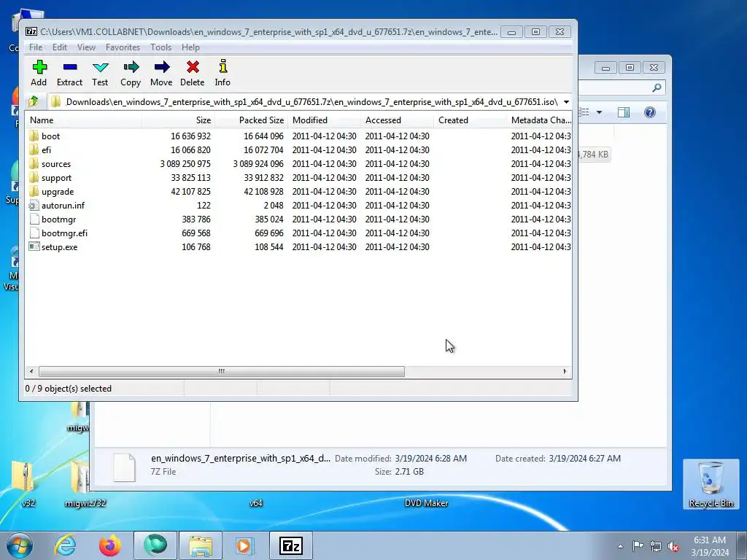Click the scrollbar left arrow
The height and width of the screenshot is (560, 747).
pos(31,371)
